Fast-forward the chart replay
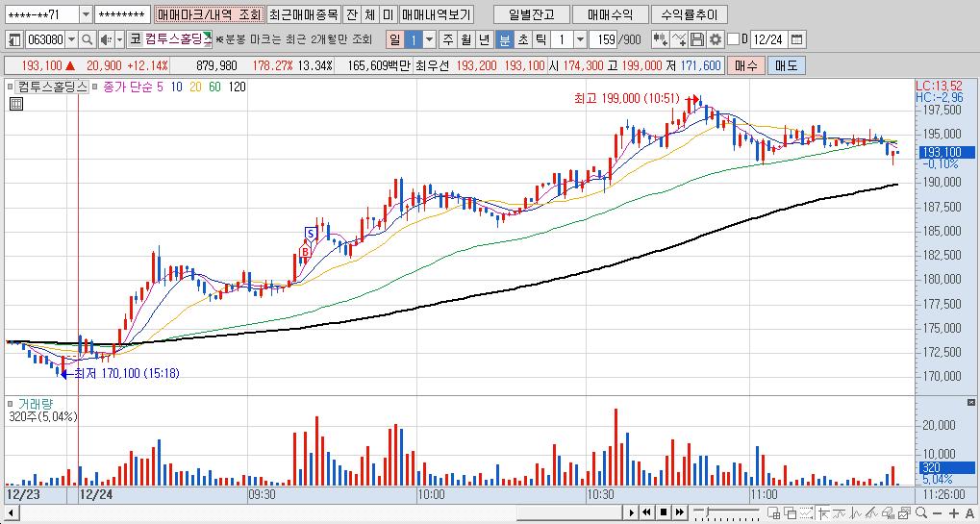The width and height of the screenshot is (980, 524). point(679,512)
